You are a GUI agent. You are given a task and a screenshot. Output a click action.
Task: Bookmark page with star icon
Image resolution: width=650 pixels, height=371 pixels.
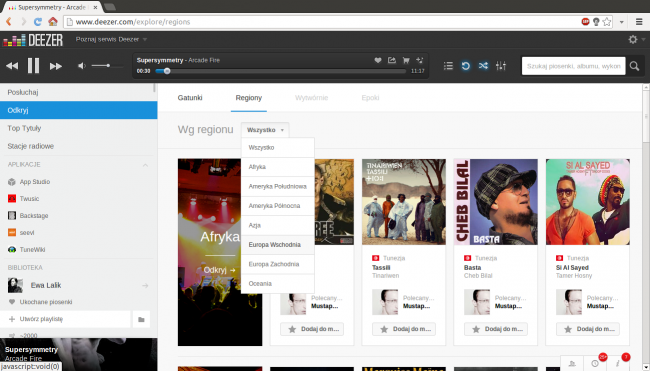[x=607, y=22]
